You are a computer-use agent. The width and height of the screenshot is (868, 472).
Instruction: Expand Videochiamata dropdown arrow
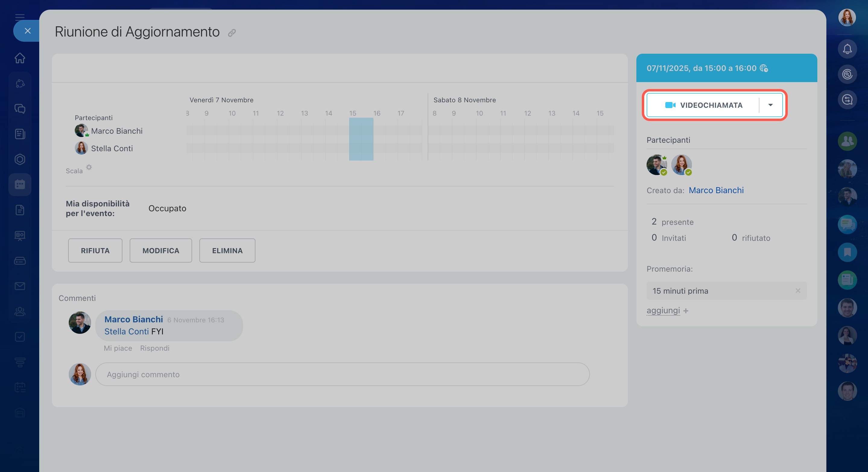click(x=770, y=105)
